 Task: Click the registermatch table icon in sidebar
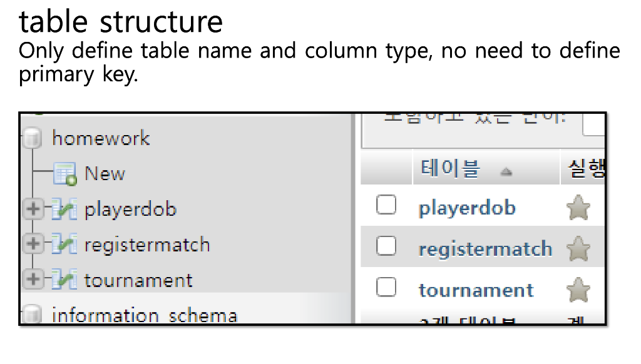coord(64,244)
